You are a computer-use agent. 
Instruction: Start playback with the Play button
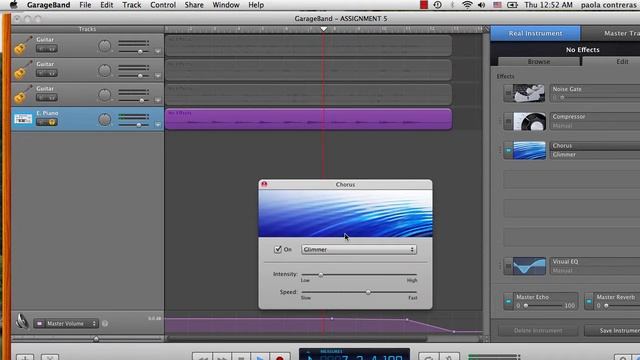coord(260,358)
